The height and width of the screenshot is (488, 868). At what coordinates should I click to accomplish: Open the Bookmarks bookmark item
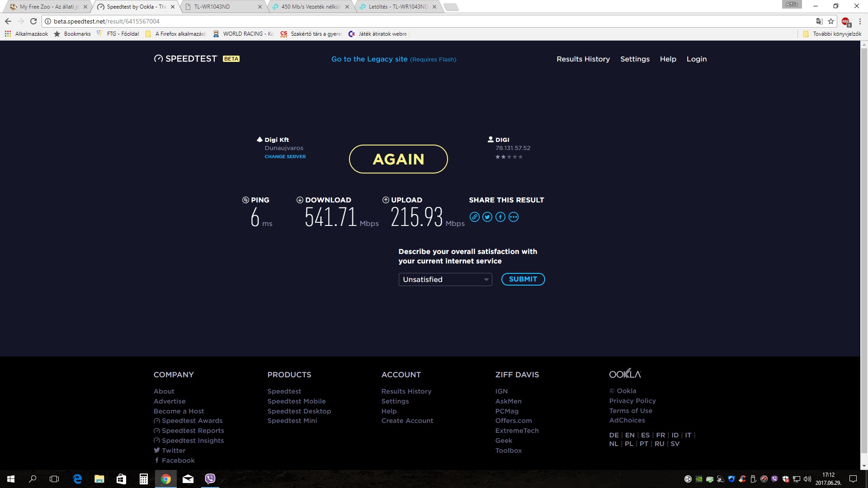[72, 34]
